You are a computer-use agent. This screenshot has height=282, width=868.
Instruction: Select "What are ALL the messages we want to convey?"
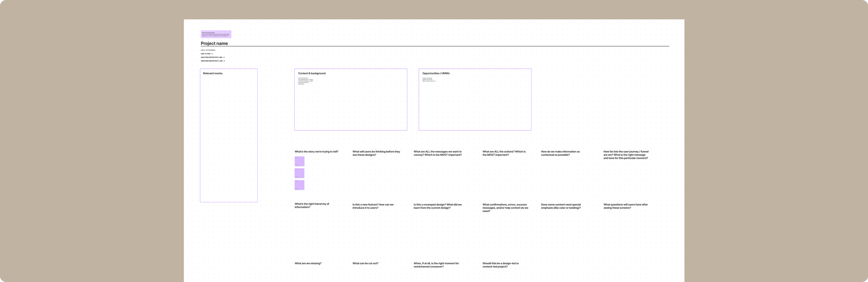tap(438, 153)
